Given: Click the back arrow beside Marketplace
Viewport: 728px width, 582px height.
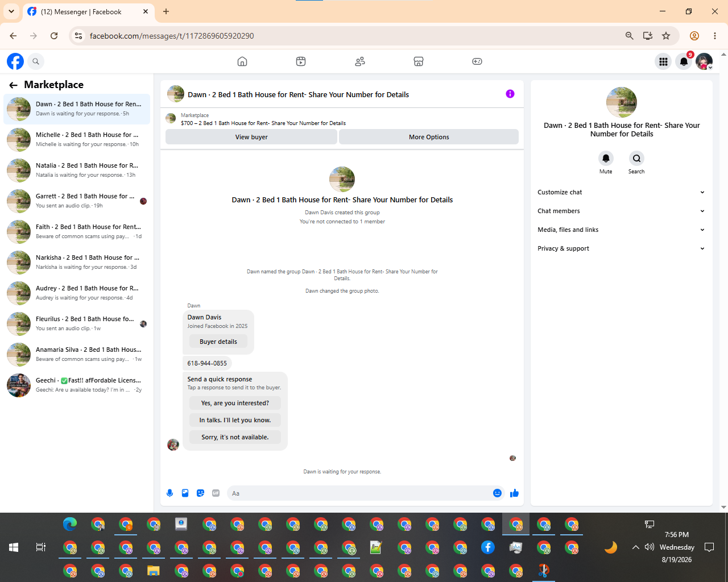Looking at the screenshot, I should click(13, 85).
